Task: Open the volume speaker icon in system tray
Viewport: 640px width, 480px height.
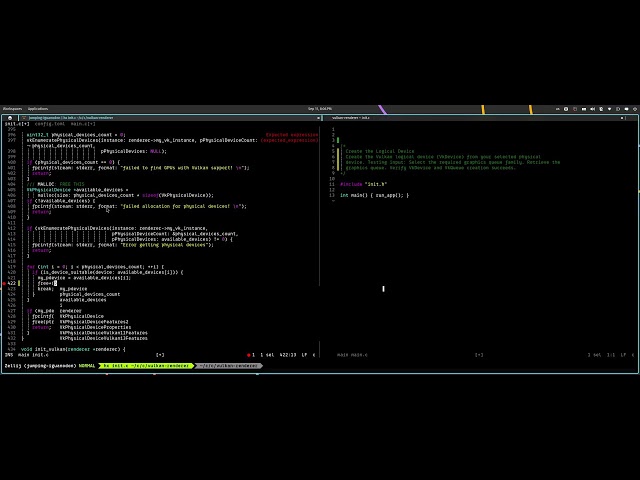Action: (592, 109)
